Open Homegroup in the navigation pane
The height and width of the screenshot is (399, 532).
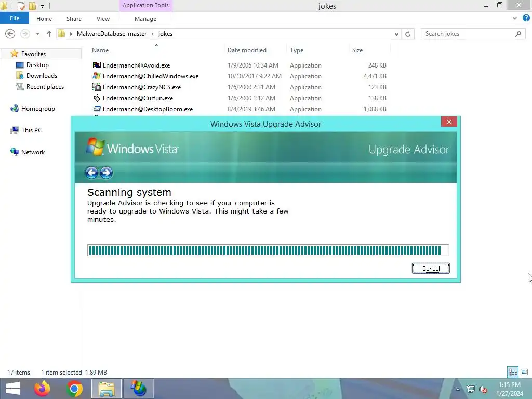38,108
